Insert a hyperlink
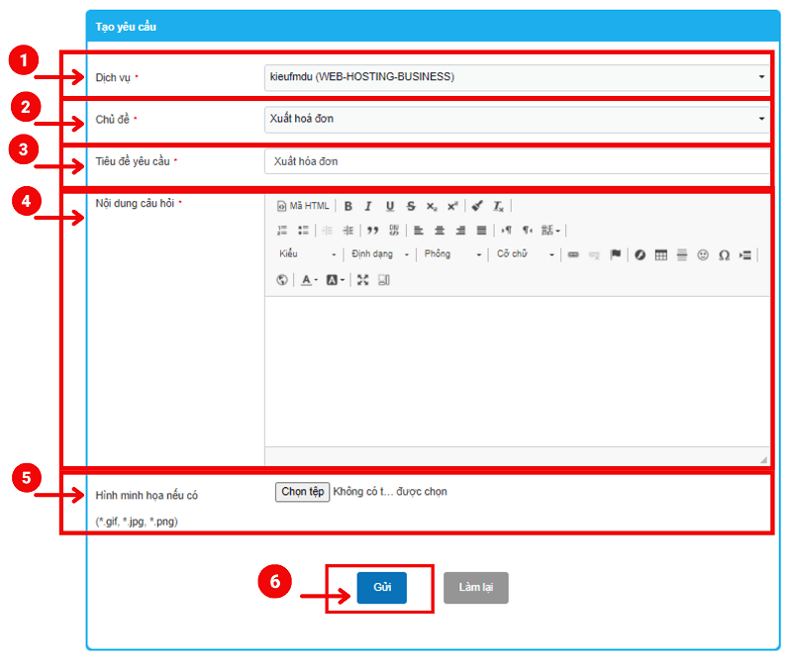792x672 pixels. tap(573, 254)
